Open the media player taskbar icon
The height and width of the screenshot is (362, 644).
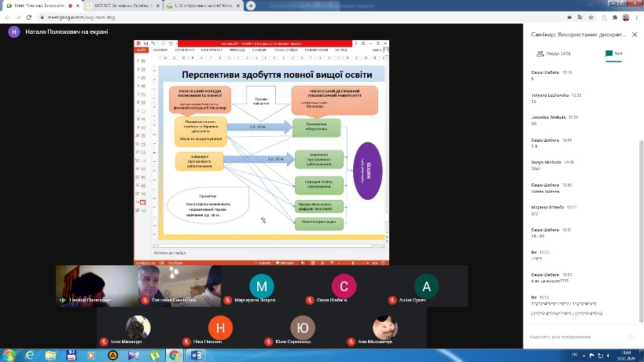point(91,355)
